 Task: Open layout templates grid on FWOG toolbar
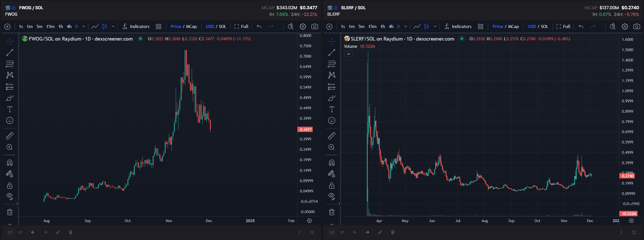click(x=158, y=26)
